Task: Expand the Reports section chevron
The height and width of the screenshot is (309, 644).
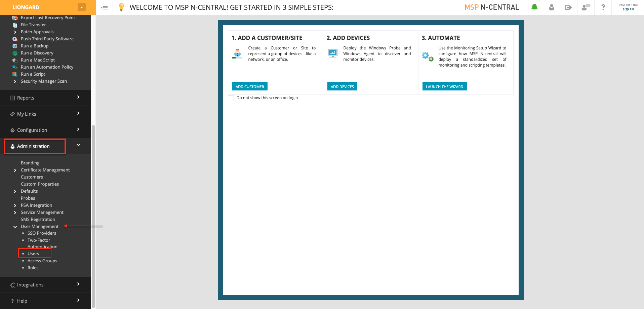Action: (78, 97)
